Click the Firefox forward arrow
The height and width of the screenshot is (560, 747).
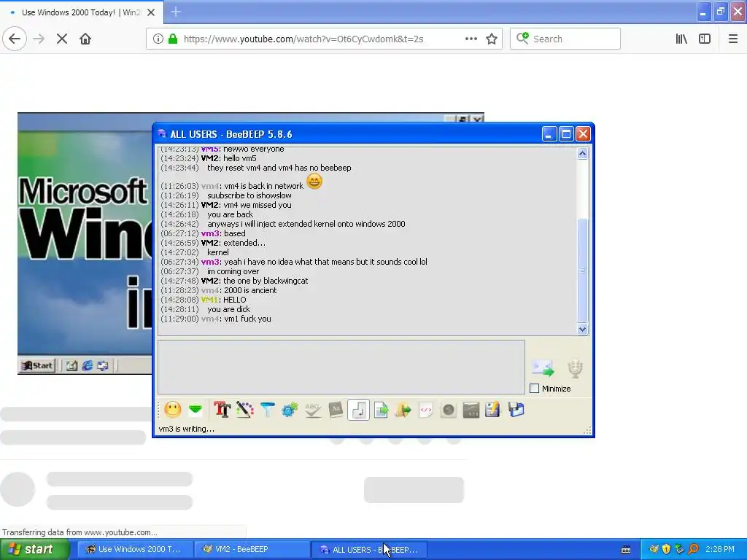(39, 39)
